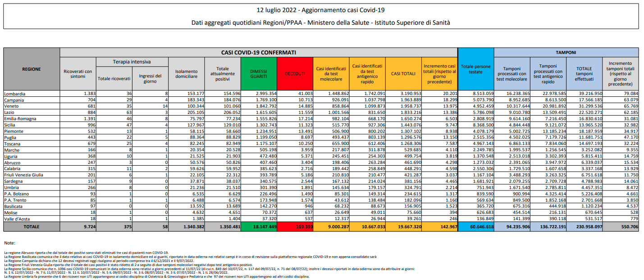644x280 pixels.
Task: Click the Isolamento domiciliare column header
Action: click(x=186, y=73)
